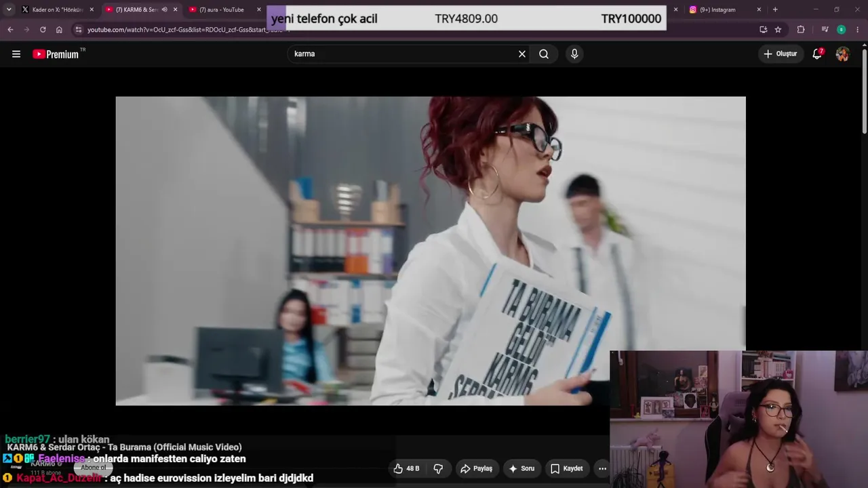Open more actions three-dot menu under video

(x=602, y=468)
